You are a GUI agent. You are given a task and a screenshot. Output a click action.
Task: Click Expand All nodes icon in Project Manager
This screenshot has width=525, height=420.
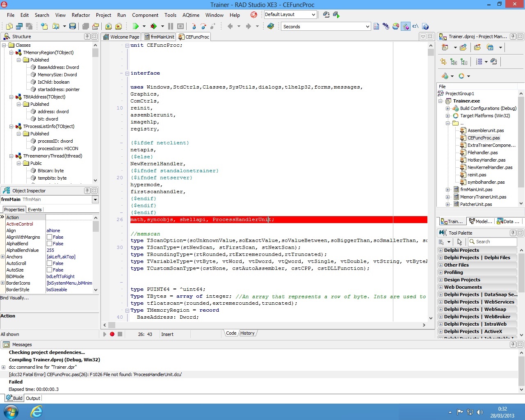454,62
